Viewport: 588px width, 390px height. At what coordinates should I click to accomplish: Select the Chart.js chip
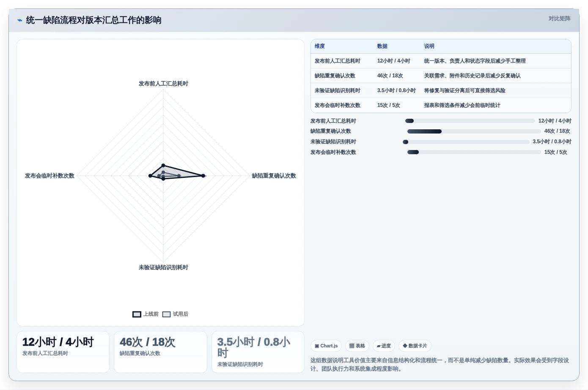pyautogui.click(x=326, y=346)
